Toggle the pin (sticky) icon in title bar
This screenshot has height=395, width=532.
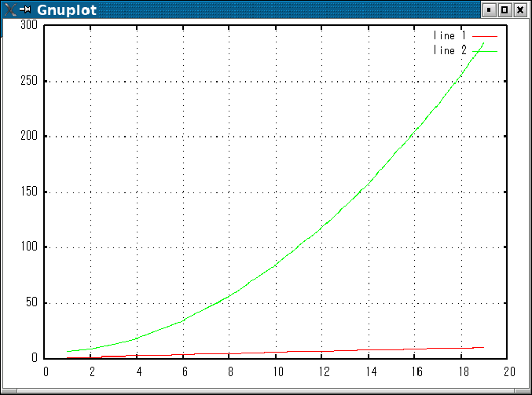click(25, 9)
